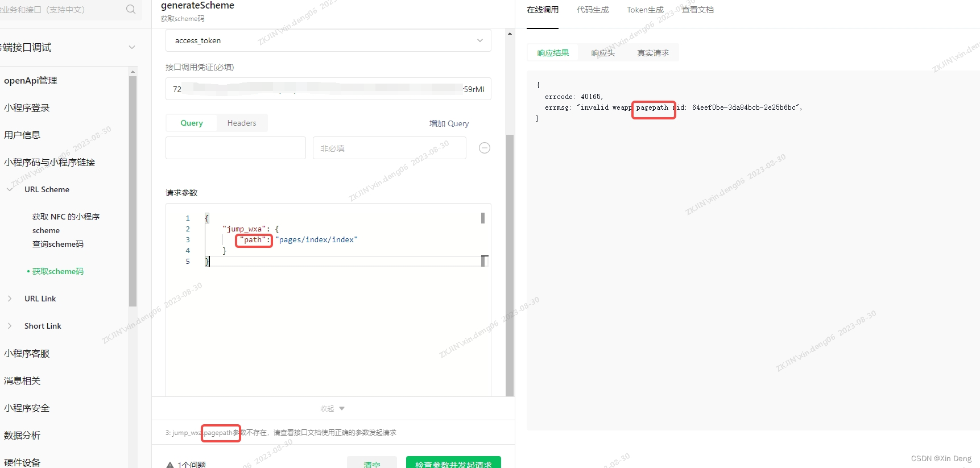Open 小程序码与小程序链接 in the sidebar

pyautogui.click(x=49, y=162)
